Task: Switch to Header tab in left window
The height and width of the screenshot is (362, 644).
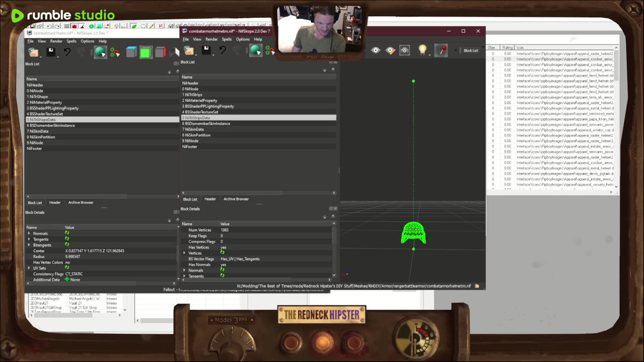Action: 55,203
